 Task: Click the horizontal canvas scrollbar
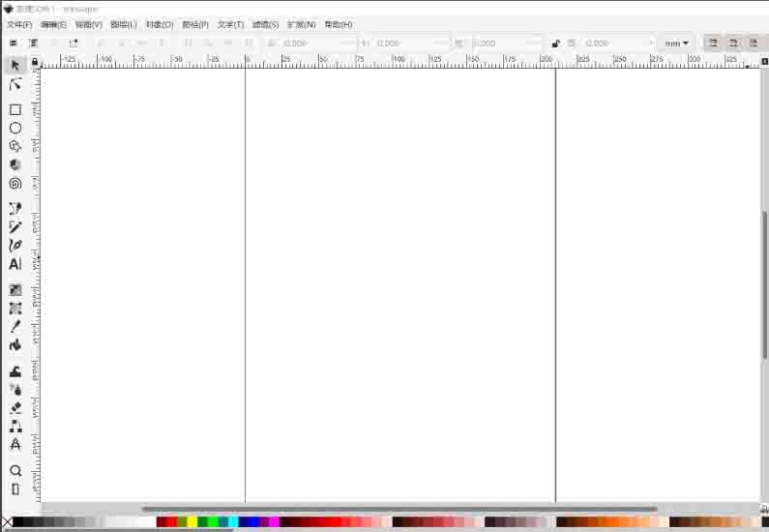(399, 509)
